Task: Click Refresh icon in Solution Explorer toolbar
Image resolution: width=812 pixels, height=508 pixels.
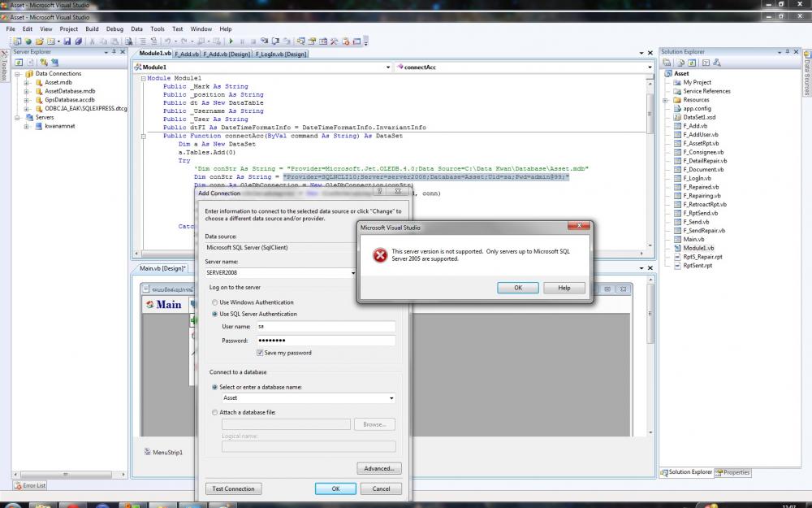Action: point(692,63)
